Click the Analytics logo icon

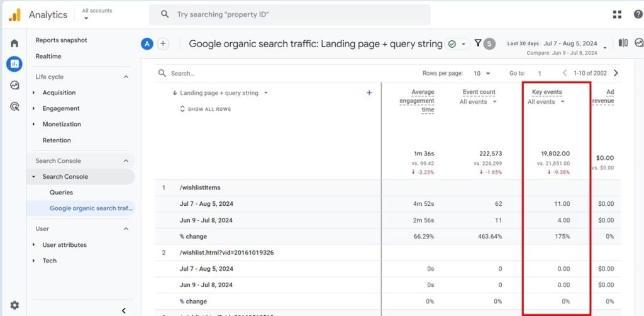point(15,15)
